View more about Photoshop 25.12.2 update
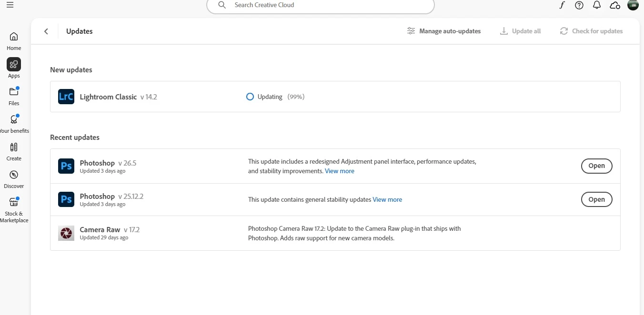Image resolution: width=644 pixels, height=315 pixels. pos(387,199)
